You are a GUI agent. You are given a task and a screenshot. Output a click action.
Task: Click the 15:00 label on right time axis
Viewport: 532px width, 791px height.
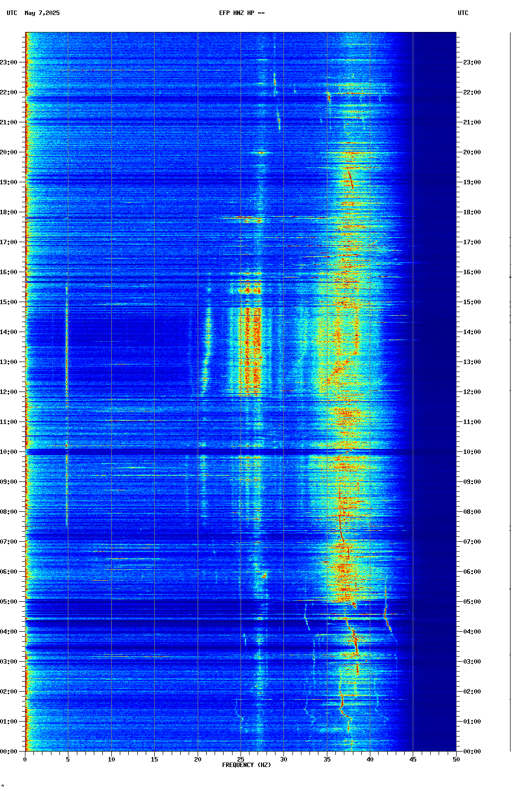[x=472, y=302]
